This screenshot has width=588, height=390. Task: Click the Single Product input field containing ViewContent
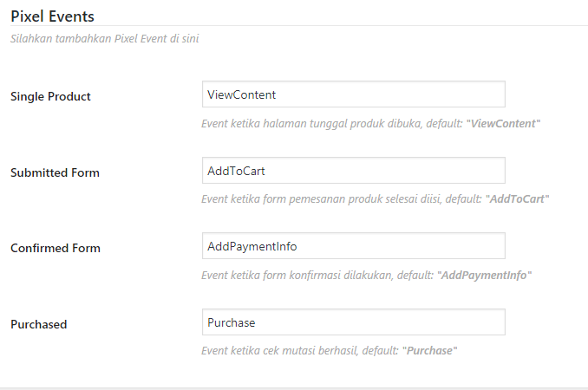353,94
